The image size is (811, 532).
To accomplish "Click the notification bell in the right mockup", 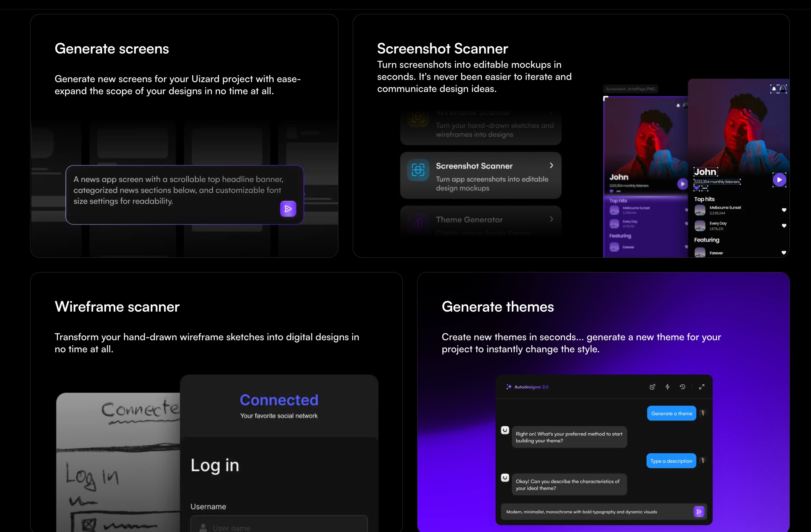I will pos(774,89).
